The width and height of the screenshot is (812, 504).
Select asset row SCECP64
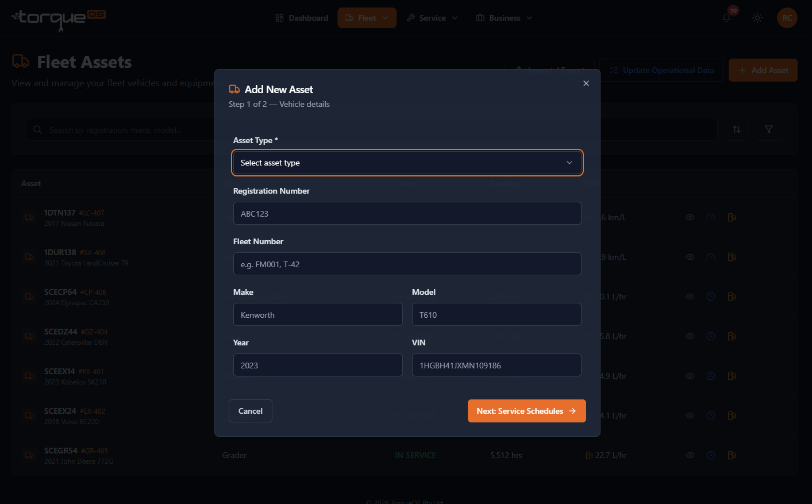point(404,297)
